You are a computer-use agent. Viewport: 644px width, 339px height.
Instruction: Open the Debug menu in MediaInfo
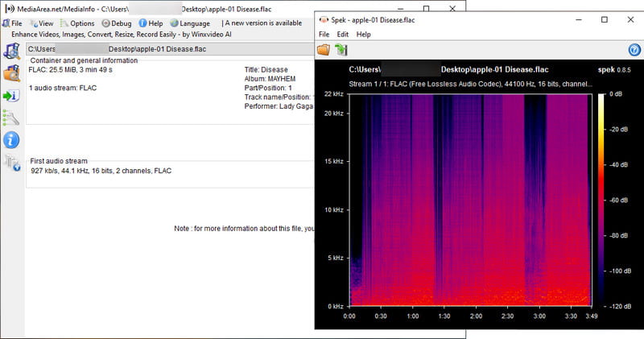point(117,23)
